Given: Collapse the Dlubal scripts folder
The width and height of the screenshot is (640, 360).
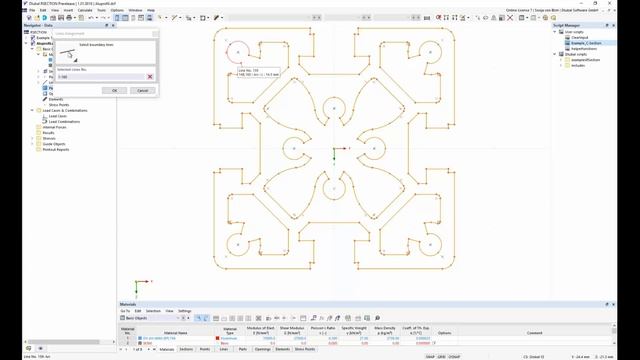Looking at the screenshot, I should tap(555, 54).
